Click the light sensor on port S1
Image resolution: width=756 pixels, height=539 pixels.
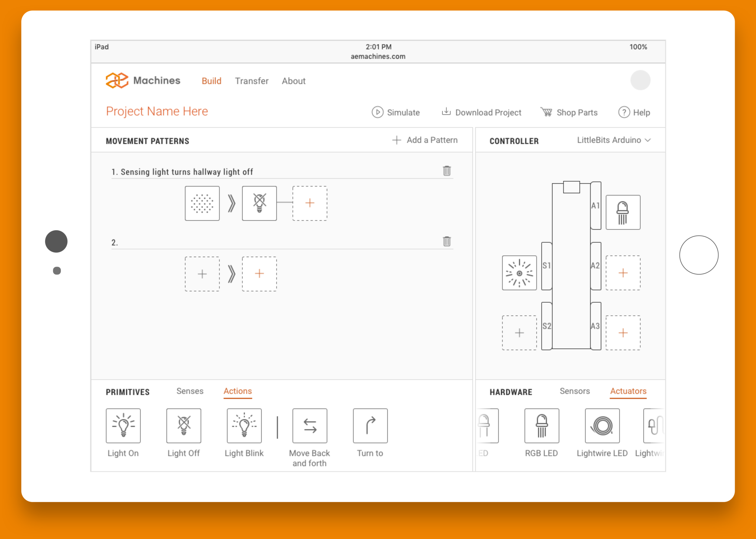[x=519, y=273]
